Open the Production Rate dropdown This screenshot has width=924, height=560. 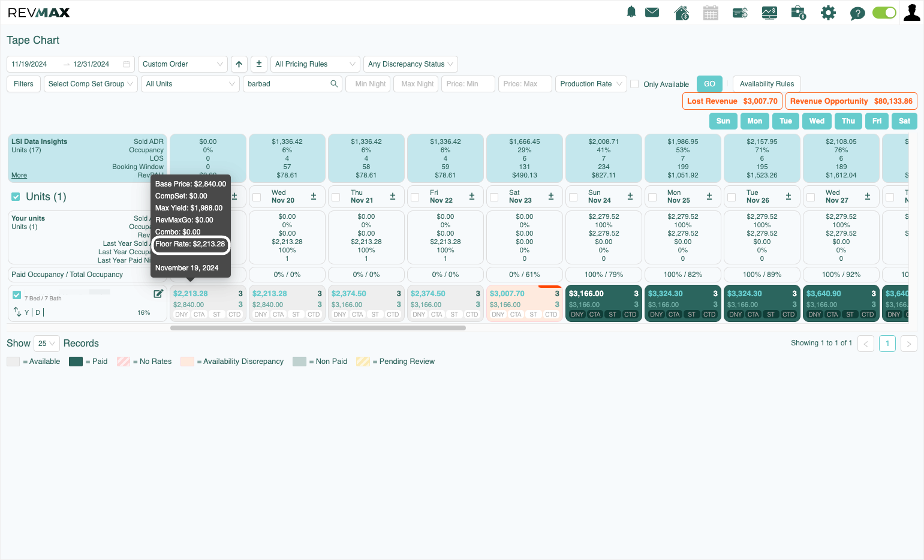click(x=591, y=84)
